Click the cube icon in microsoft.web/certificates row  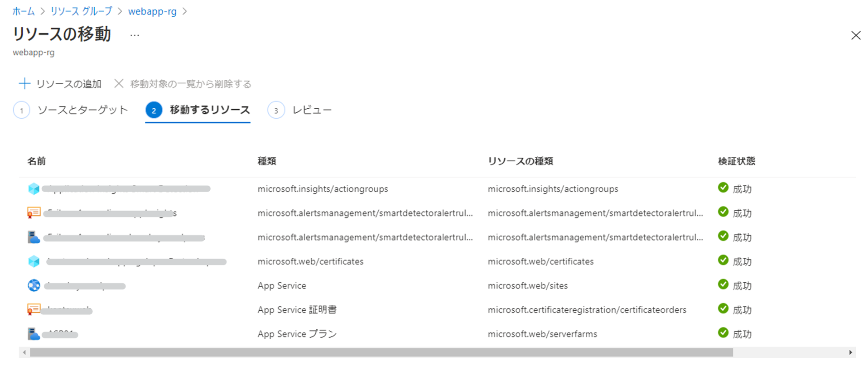point(34,261)
